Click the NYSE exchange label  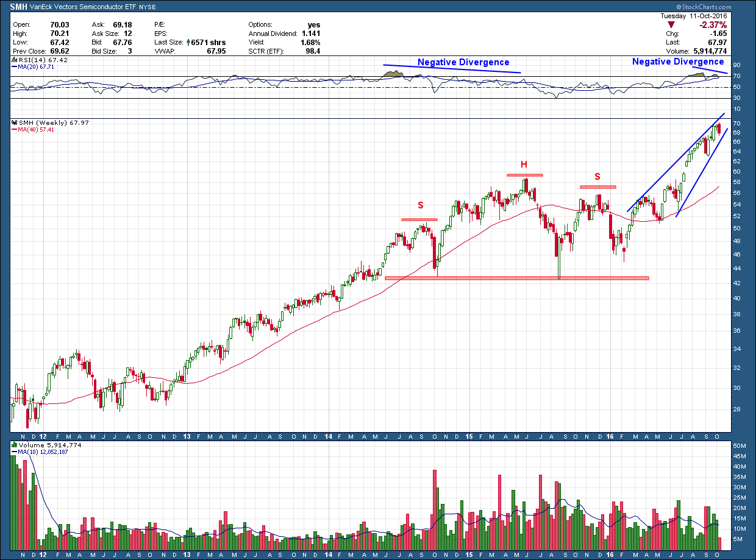pyautogui.click(x=147, y=7)
